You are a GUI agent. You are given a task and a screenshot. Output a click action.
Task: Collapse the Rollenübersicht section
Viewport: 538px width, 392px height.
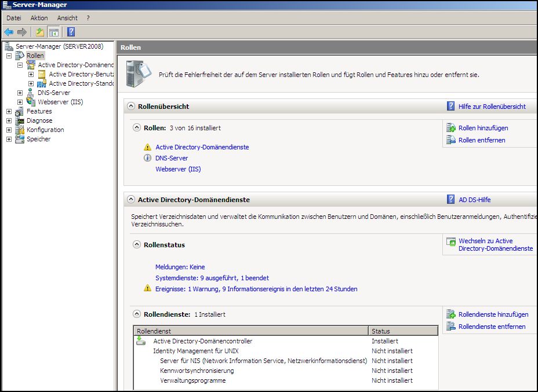point(130,106)
